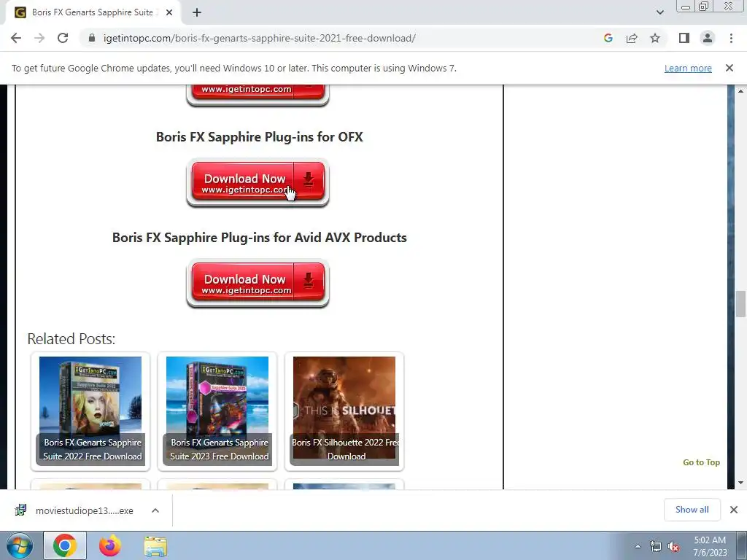This screenshot has height=560, width=747.
Task: Open the Chrome profile menu
Action: tap(708, 38)
